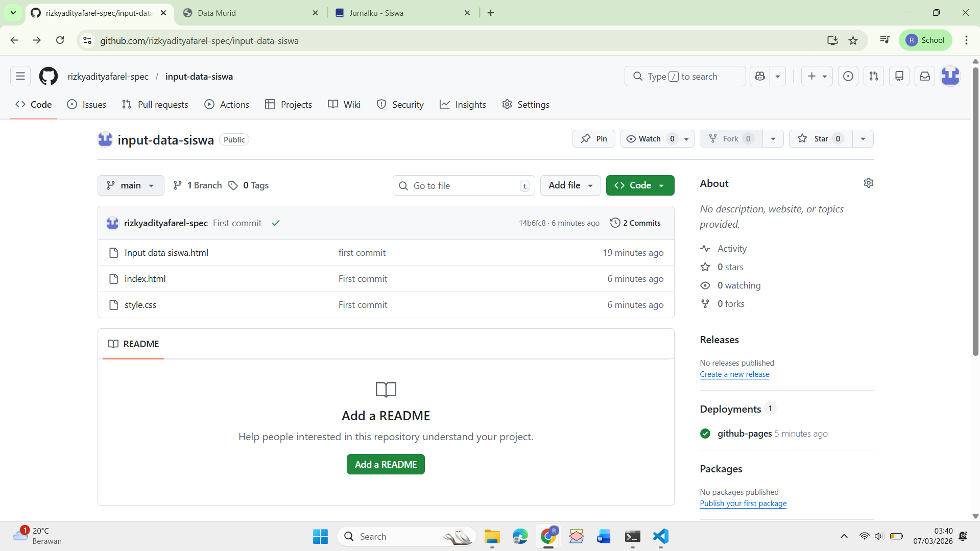Expand the Add file dropdown
The height and width of the screenshot is (551, 980).
coord(570,185)
